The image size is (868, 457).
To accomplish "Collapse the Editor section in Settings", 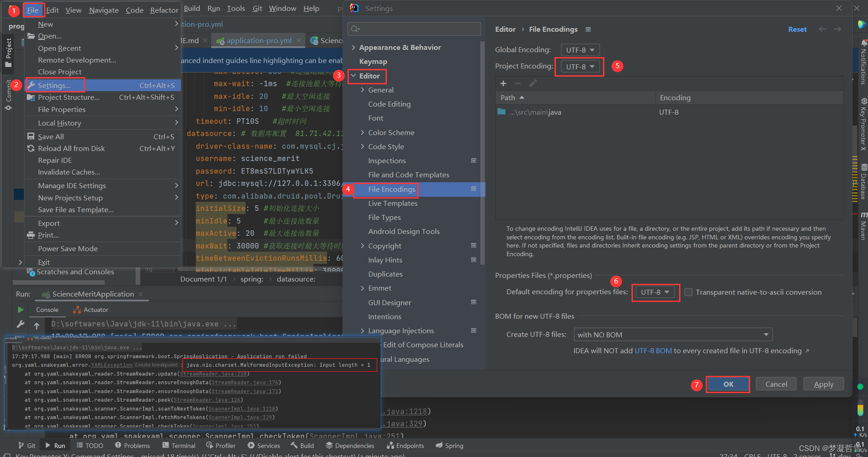I will click(x=354, y=76).
